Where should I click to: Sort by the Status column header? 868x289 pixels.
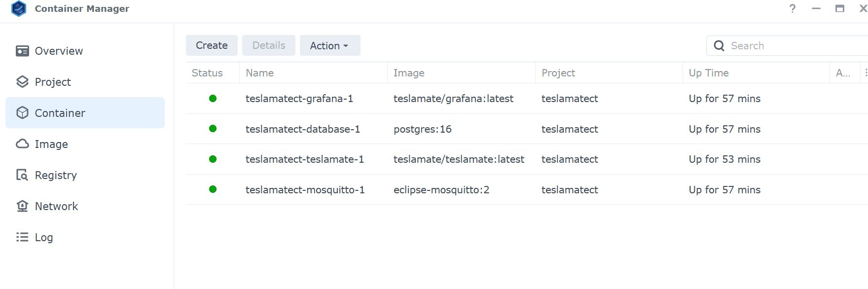pos(213,72)
